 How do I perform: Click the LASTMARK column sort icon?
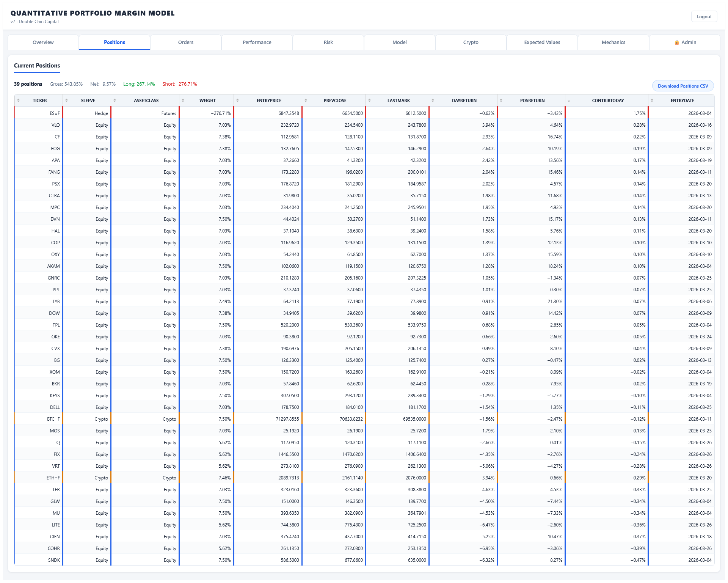369,101
